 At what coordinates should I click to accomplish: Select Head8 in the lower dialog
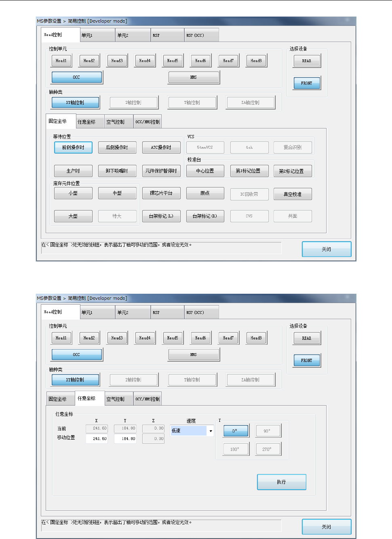pyautogui.click(x=257, y=338)
